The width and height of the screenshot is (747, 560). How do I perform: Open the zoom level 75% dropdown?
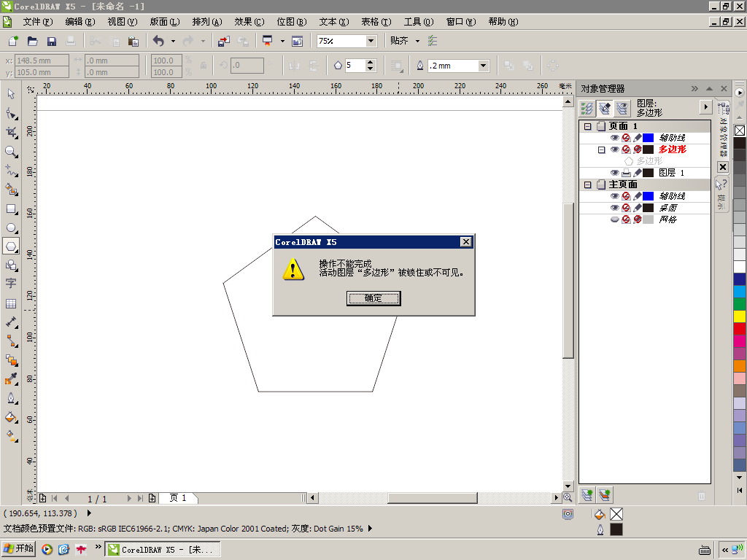point(371,41)
